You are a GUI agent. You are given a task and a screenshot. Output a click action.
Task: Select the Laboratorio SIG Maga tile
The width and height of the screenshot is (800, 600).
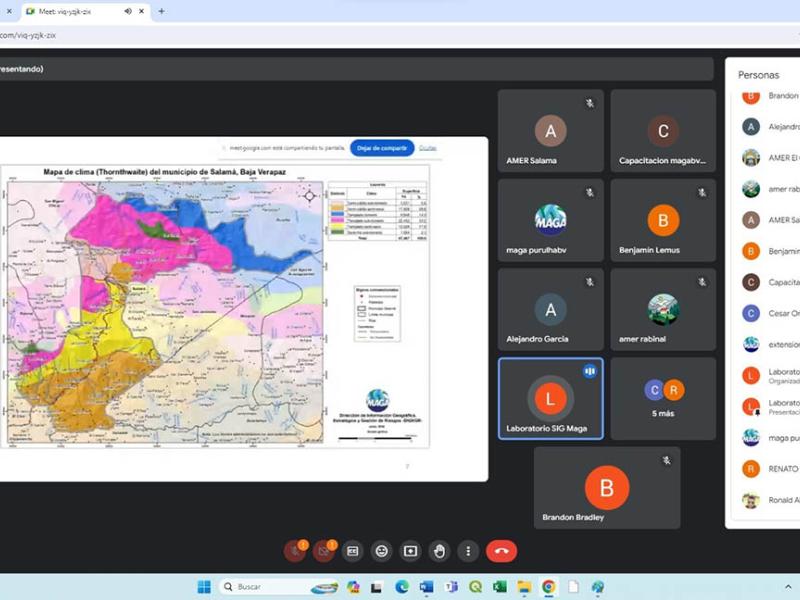[x=550, y=397]
